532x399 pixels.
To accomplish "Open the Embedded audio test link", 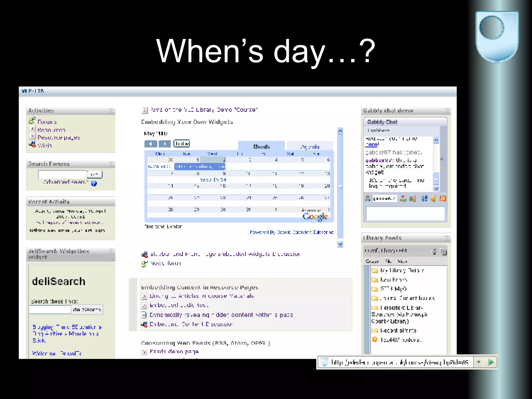I will pyautogui.click(x=179, y=305).
